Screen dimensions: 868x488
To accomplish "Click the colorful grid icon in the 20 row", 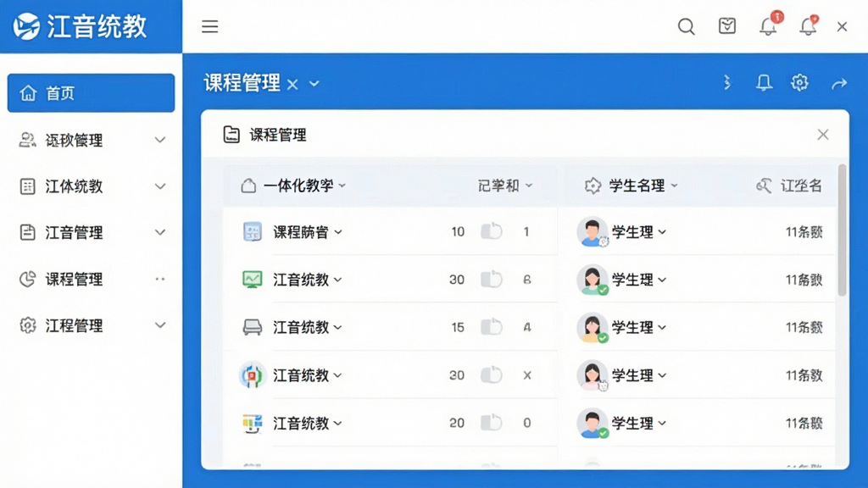I will point(253,424).
